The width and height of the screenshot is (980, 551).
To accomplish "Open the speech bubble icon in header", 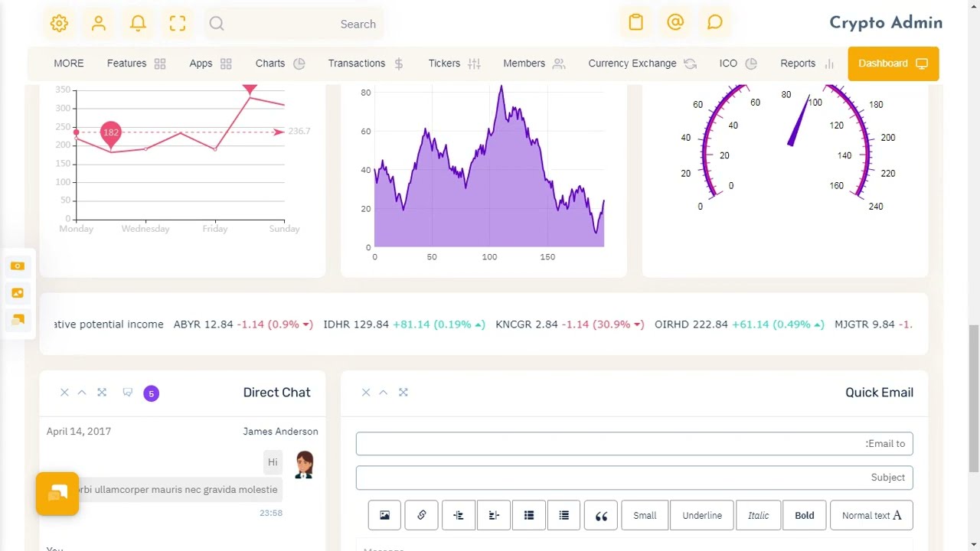I will tap(715, 22).
